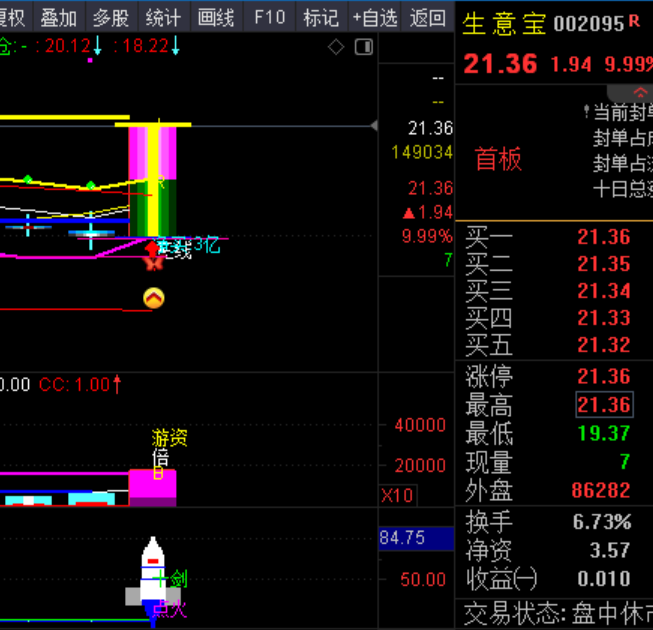This screenshot has width=653, height=630.
Task: Click the 20.12 indicator value in header
Action: pyautogui.click(x=67, y=46)
